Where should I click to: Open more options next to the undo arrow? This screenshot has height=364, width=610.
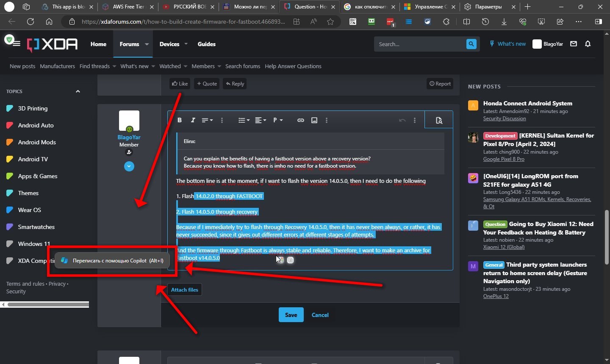click(415, 120)
